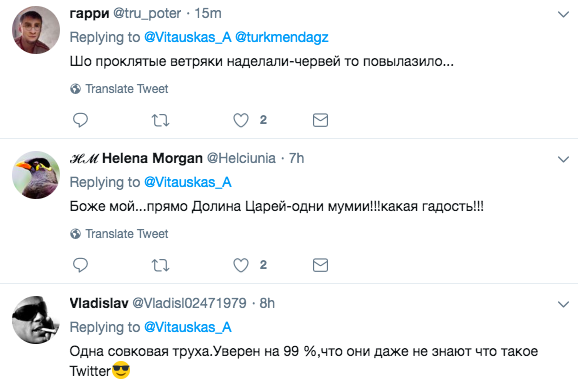
Task: Retweet Helena Morgan's tweet
Action: point(160,265)
